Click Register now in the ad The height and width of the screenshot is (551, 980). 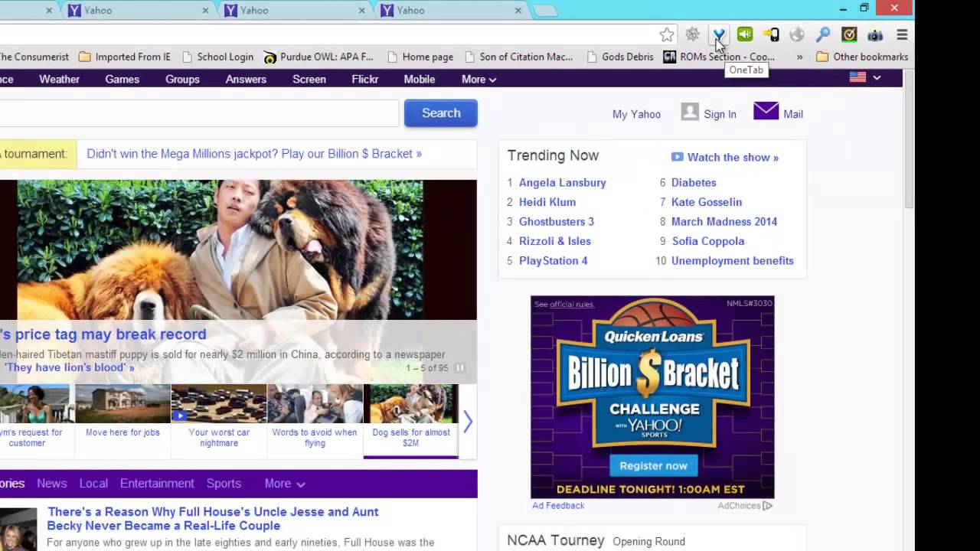[x=653, y=465]
